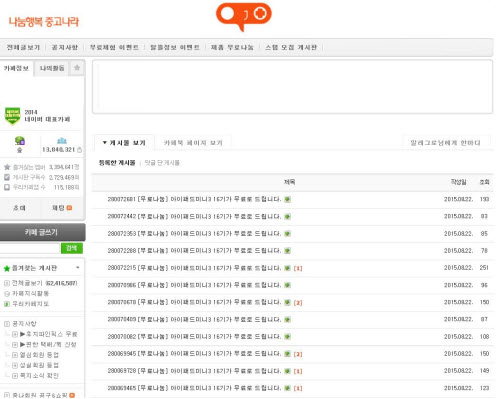Switch to the 카페북 페이지 보기 tab
The height and width of the screenshot is (399, 500).
pyautogui.click(x=193, y=143)
